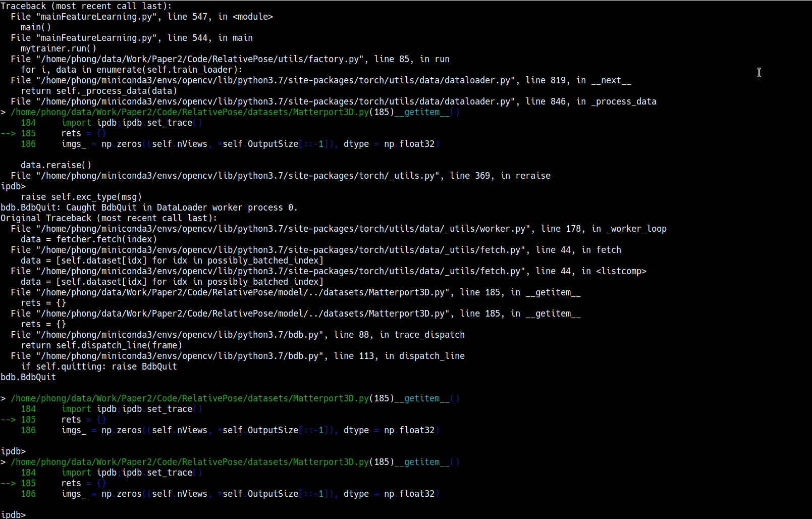Click 'for i, data in enumerate(self.train_loader):' line
812x519 pixels.
[132, 70]
